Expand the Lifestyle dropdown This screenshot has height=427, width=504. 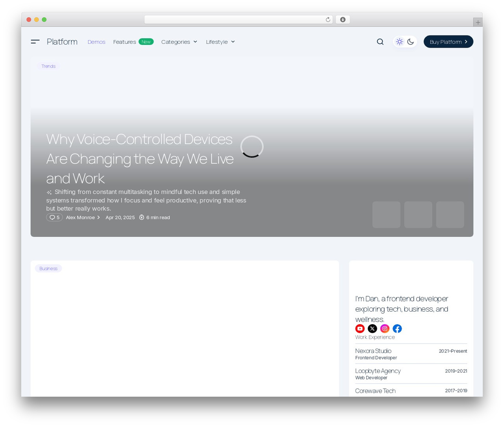tap(220, 42)
